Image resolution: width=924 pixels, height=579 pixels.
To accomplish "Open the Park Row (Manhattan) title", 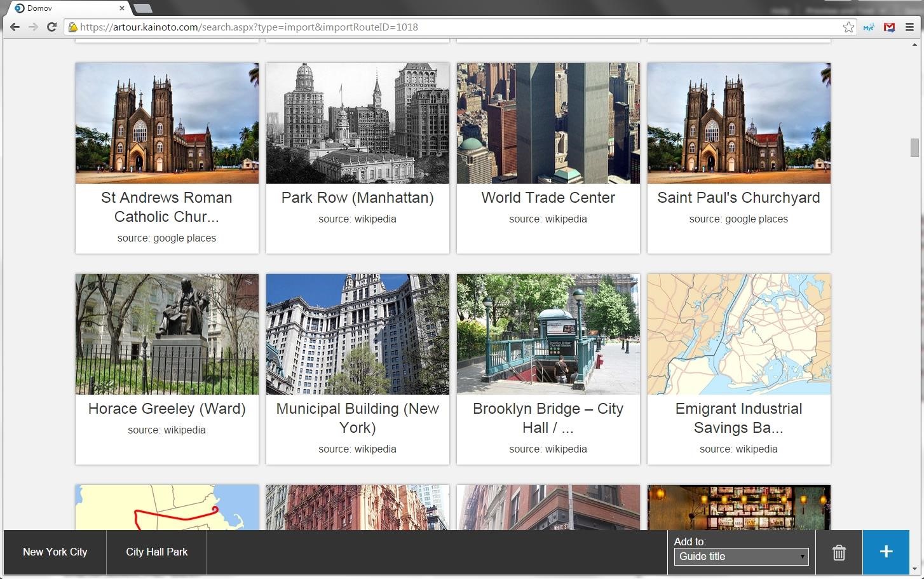I will point(357,198).
